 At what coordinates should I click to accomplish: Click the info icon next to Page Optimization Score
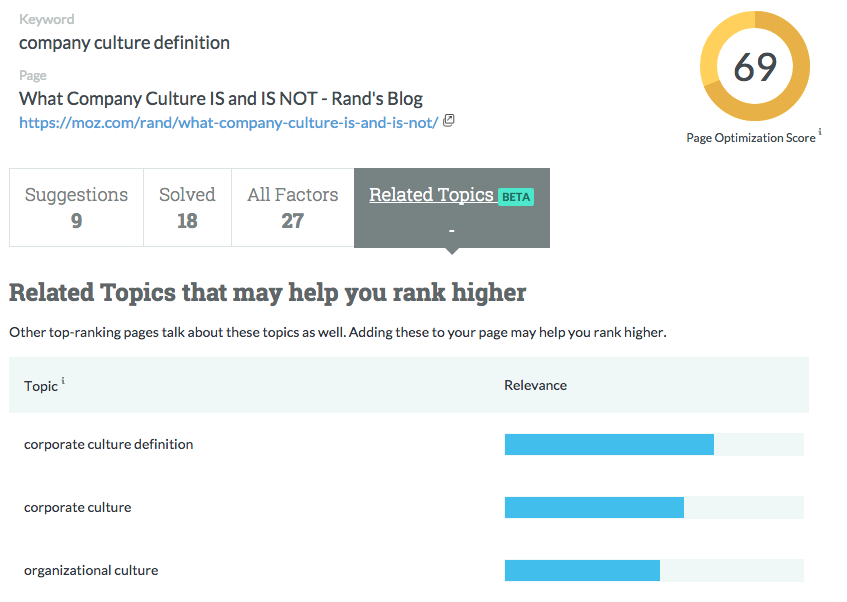click(820, 133)
